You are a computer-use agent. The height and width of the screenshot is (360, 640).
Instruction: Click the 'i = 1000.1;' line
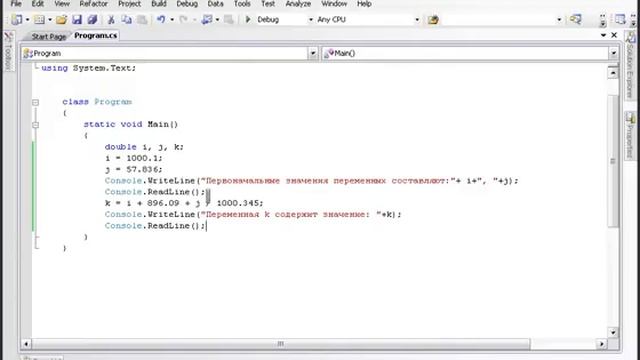pos(133,158)
